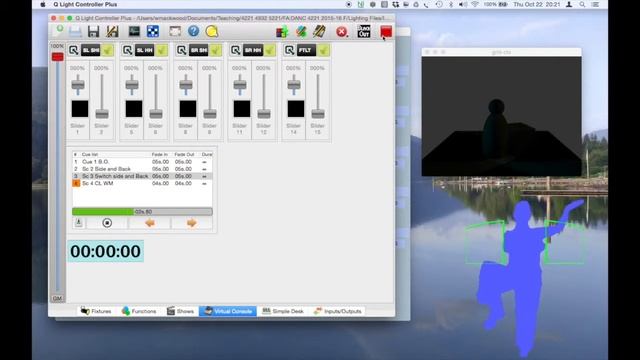Open Spotlight search in menu bar

[x=582, y=4]
